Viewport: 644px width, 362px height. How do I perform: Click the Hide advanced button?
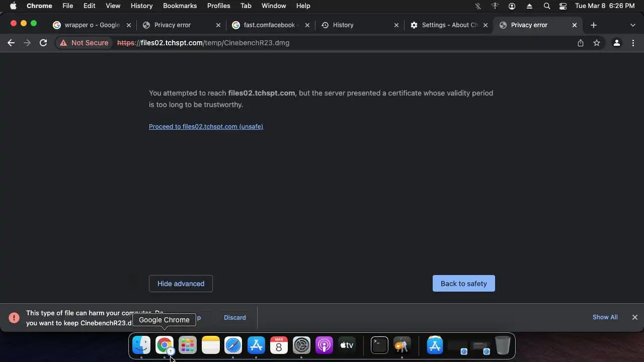[x=181, y=284]
